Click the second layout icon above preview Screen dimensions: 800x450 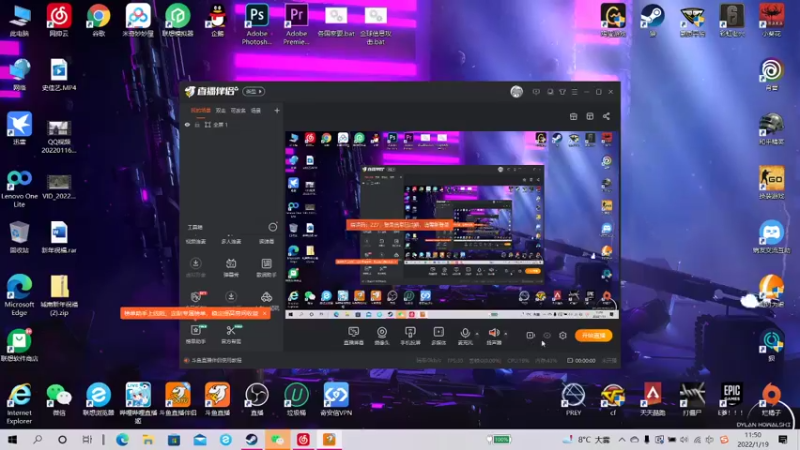pyautogui.click(x=590, y=116)
